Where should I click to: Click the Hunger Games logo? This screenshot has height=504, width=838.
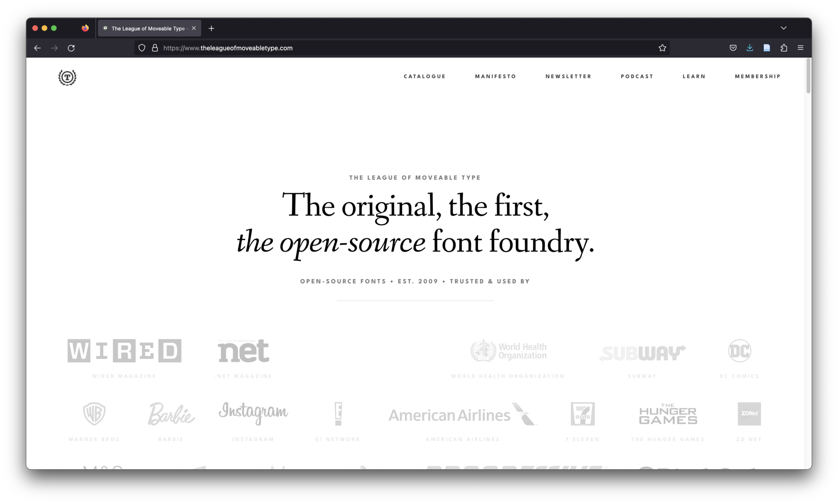click(668, 414)
